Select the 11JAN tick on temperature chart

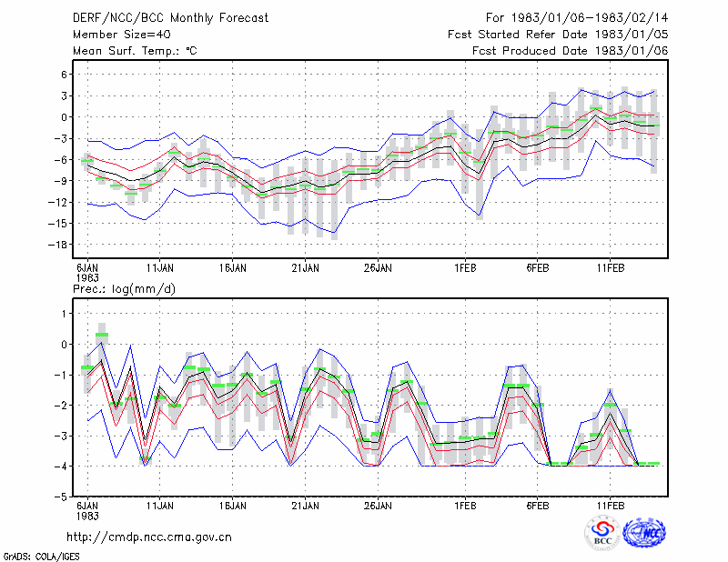pos(160,268)
